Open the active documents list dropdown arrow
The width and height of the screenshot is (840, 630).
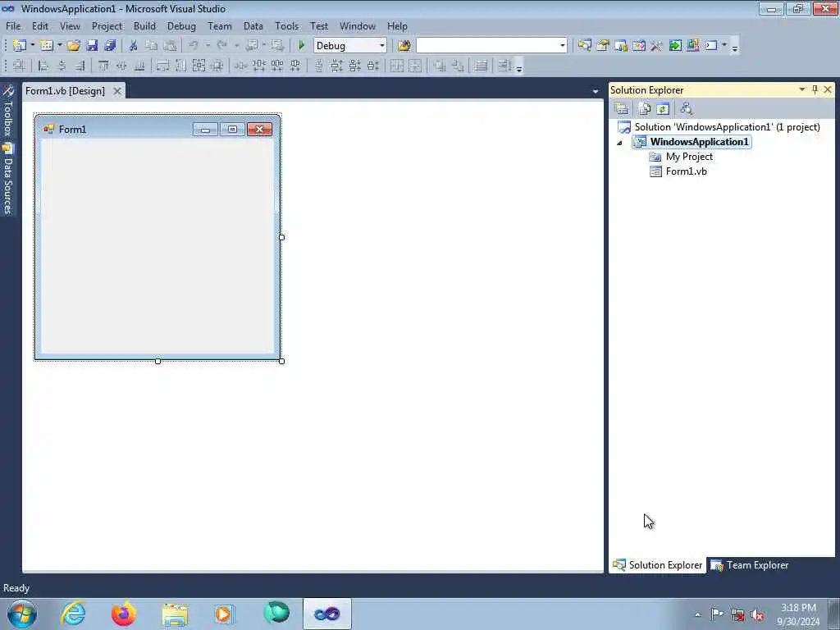coord(596,92)
